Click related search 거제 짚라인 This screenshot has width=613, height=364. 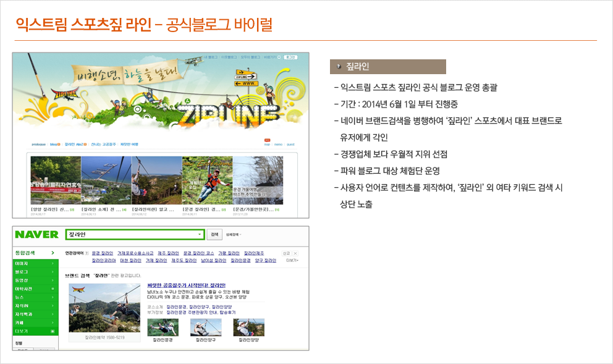(x=156, y=260)
